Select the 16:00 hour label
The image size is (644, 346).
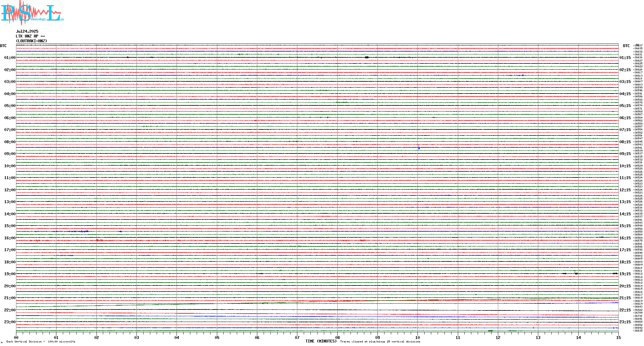10,238
